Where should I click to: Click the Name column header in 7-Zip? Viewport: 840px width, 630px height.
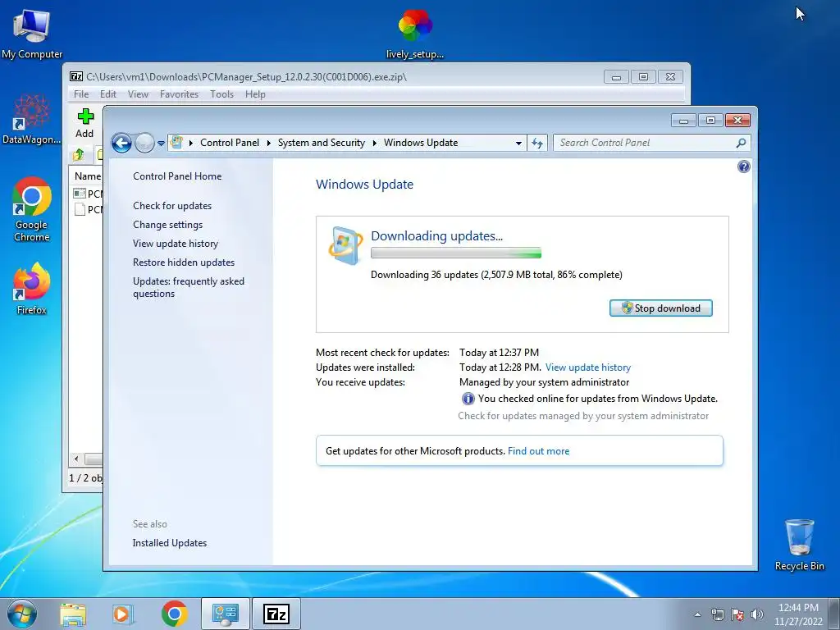click(88, 176)
